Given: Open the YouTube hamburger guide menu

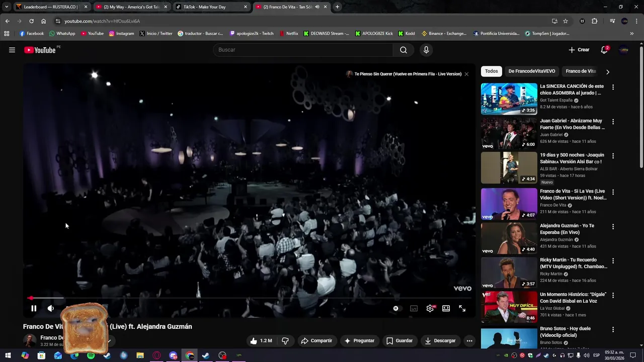Looking at the screenshot, I should (x=12, y=50).
